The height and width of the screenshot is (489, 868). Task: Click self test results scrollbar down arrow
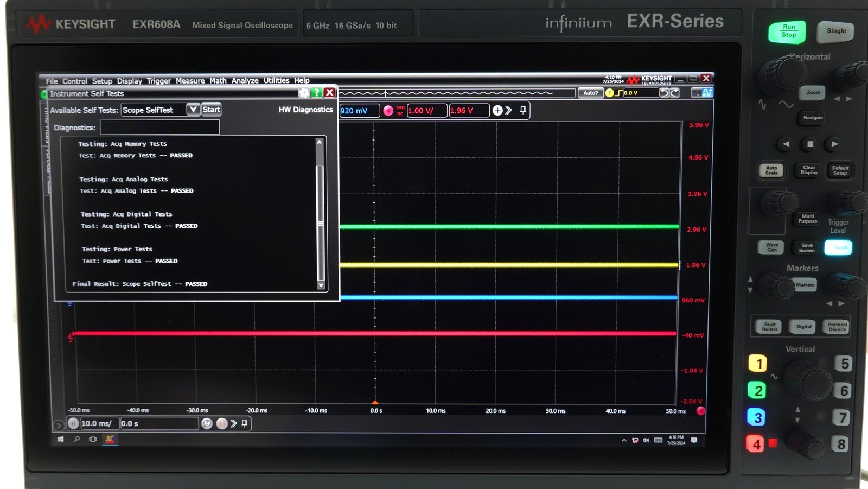[x=321, y=285]
